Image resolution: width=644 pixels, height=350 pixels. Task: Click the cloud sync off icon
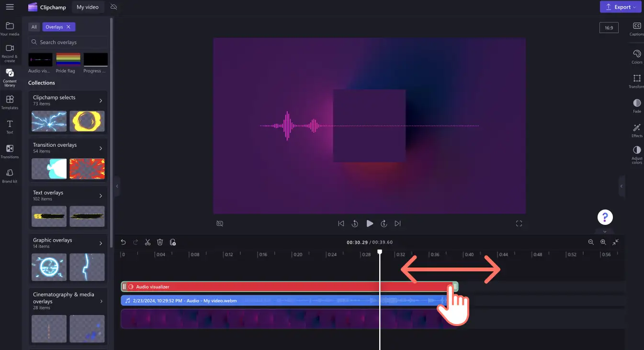click(113, 7)
